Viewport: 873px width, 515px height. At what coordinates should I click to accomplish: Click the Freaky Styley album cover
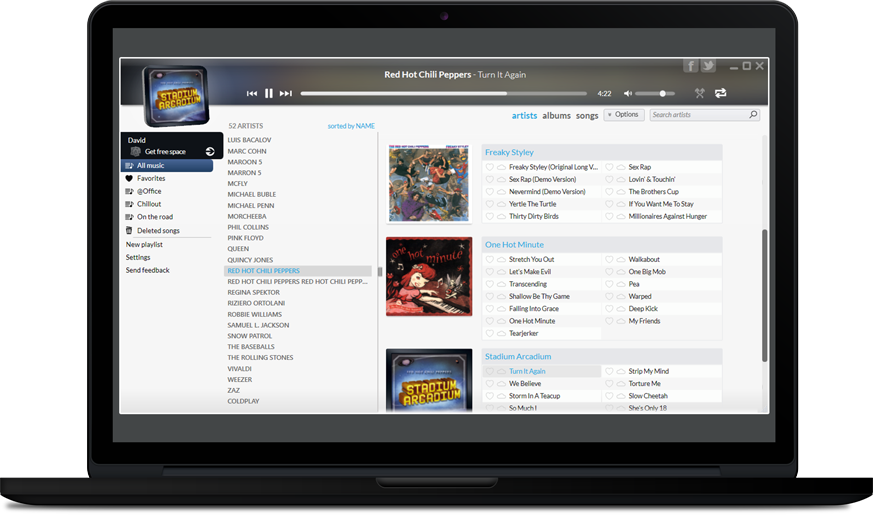[x=429, y=183]
